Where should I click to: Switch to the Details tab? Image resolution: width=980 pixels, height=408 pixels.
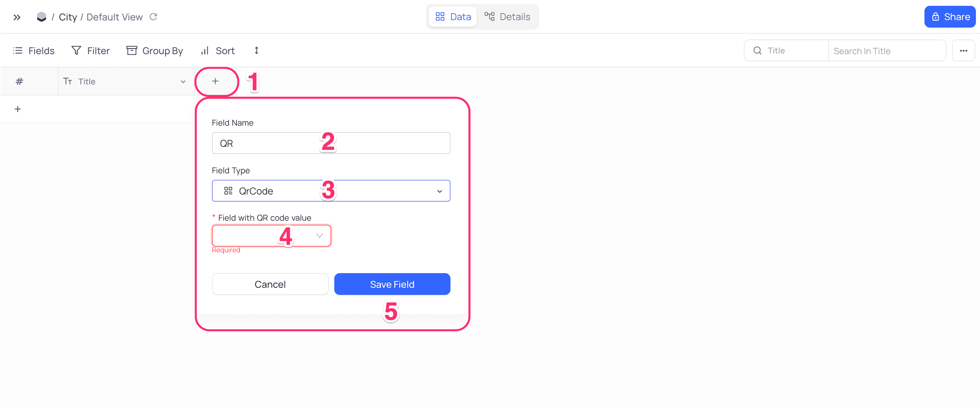coord(507,17)
